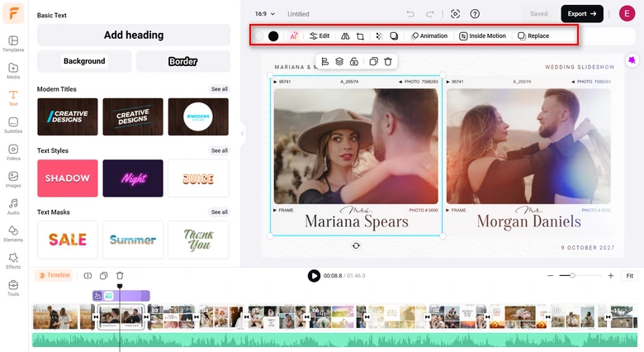Open the Videos sidebar panel
The image size is (644, 352).
point(13,152)
